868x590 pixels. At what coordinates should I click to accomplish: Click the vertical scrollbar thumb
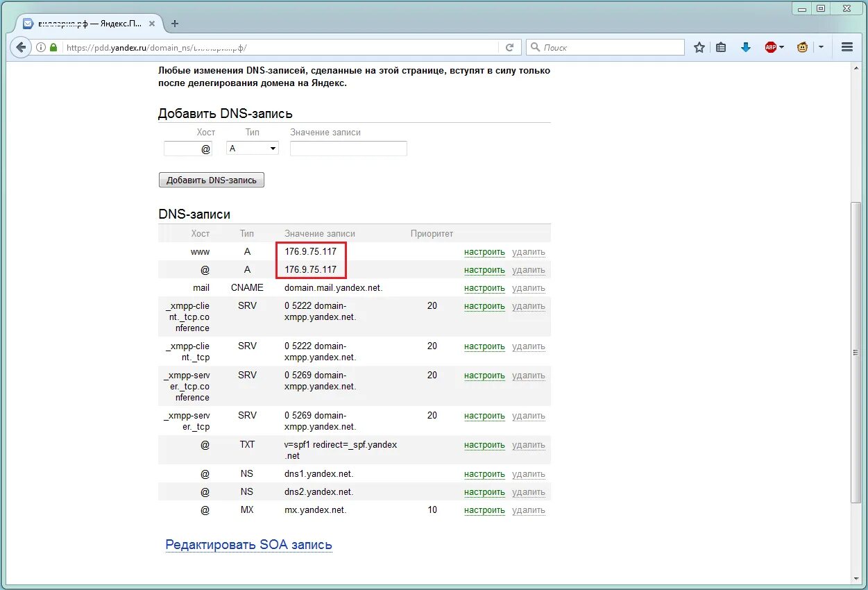(856, 353)
